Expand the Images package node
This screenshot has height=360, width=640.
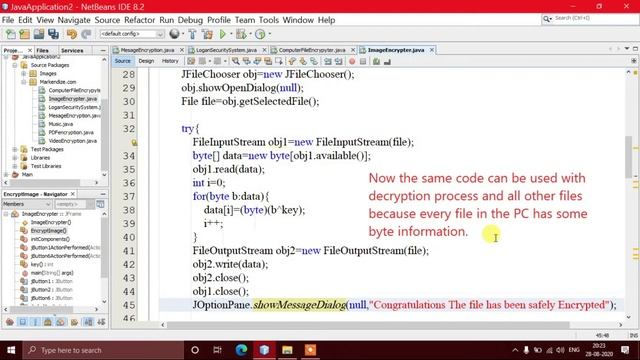[24, 74]
